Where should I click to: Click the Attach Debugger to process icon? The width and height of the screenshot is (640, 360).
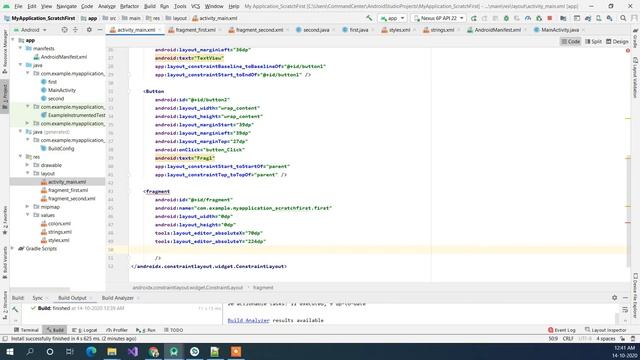[x=539, y=18]
